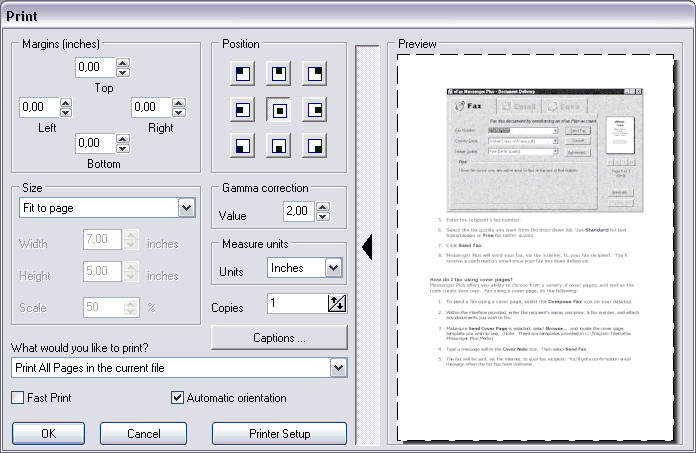
Task: Decrease the Left margin value
Action: pyautogui.click(x=66, y=112)
